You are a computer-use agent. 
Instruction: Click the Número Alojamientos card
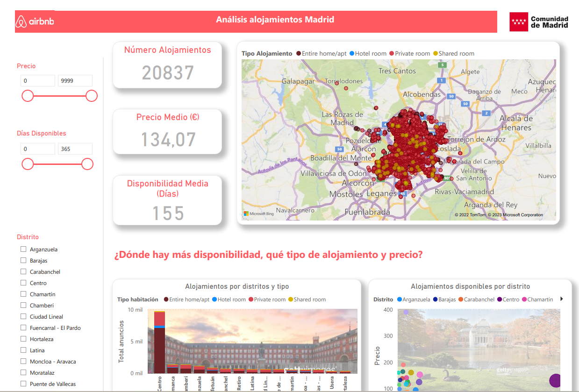tap(167, 65)
